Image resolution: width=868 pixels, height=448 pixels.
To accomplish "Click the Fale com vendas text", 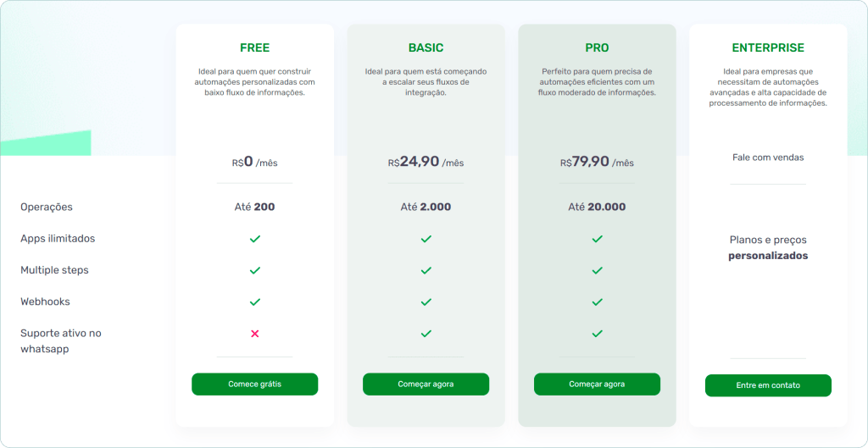I will [x=768, y=158].
